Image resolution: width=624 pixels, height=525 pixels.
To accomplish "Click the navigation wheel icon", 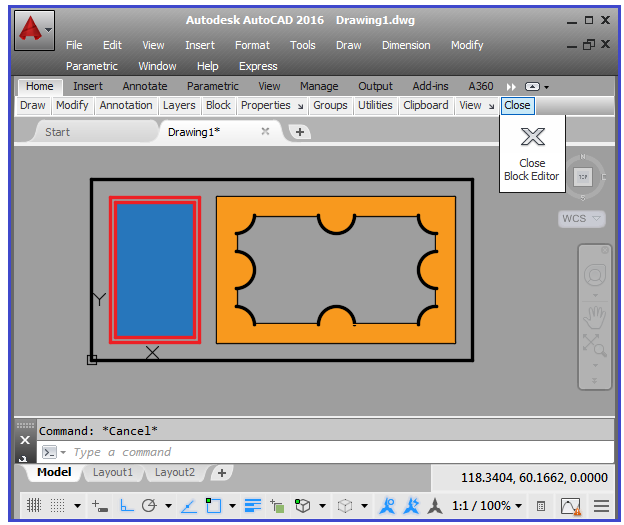I will [x=594, y=274].
